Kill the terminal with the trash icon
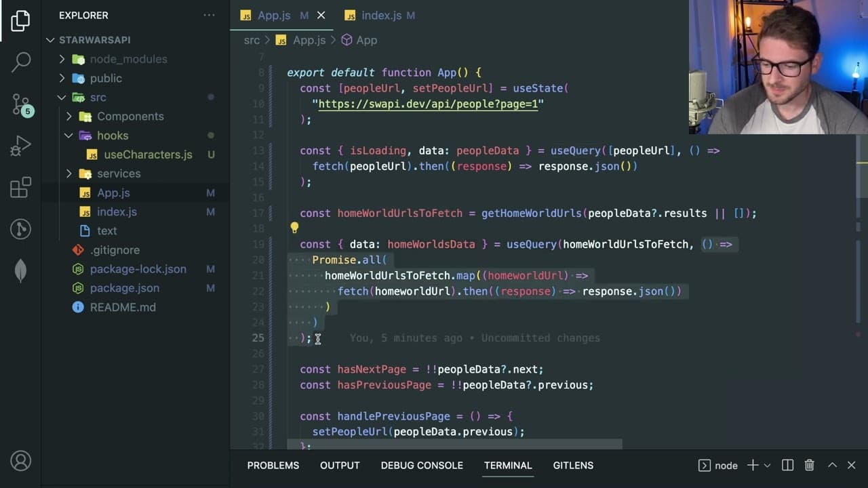The width and height of the screenshot is (868, 488). click(x=809, y=465)
